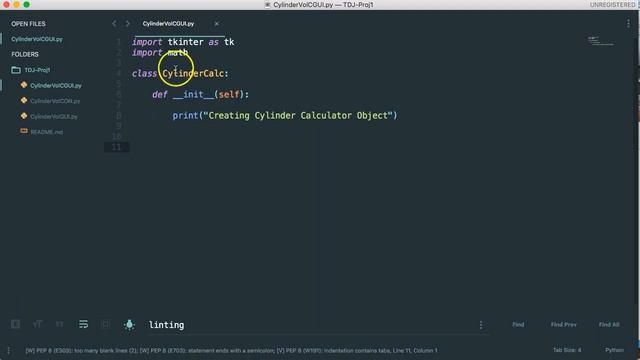The width and height of the screenshot is (640, 360).
Task: Toggle in-selection search option
Action: 106,324
